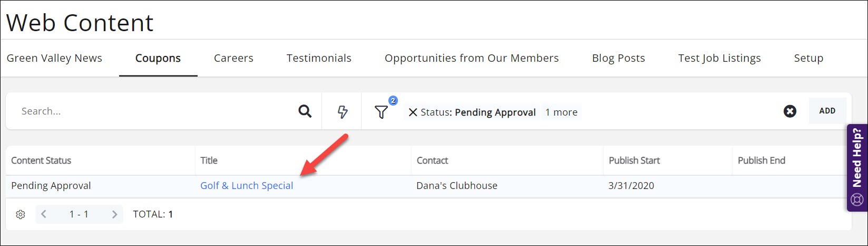The width and height of the screenshot is (868, 246).
Task: Open the filter funnel icon
Action: coord(381,112)
